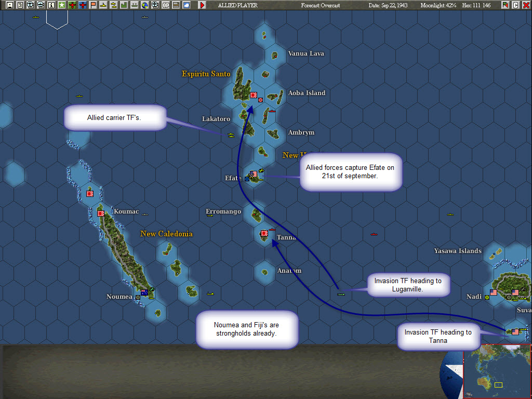Click the globe toolbar icon
The width and height of the screenshot is (532, 399).
tap(145, 5)
